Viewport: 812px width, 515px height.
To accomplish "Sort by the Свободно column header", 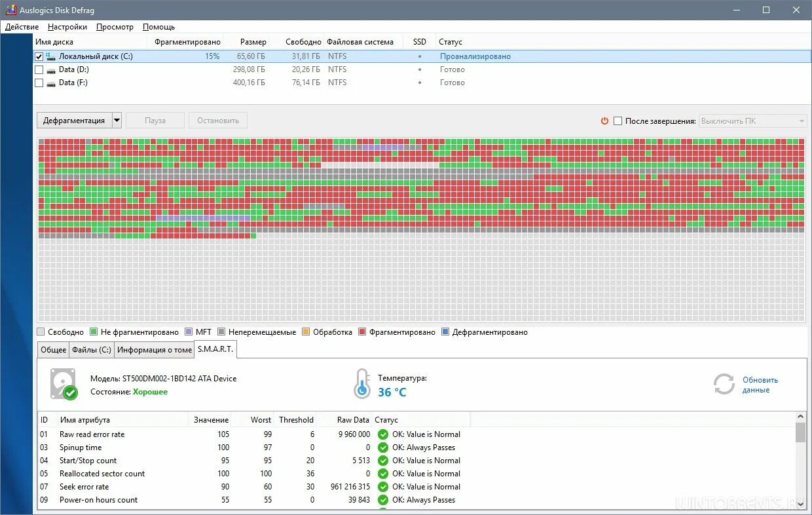I will tap(297, 42).
